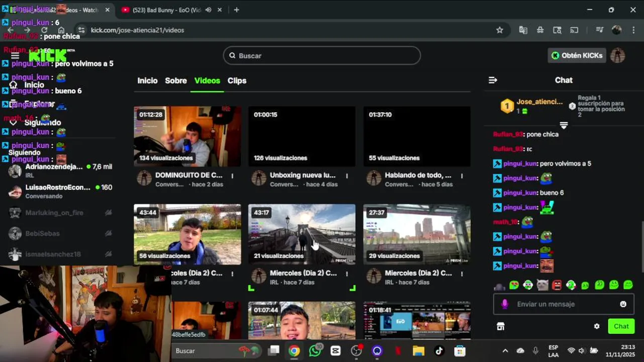Open File Explorer from the taskbar

tap(418, 351)
